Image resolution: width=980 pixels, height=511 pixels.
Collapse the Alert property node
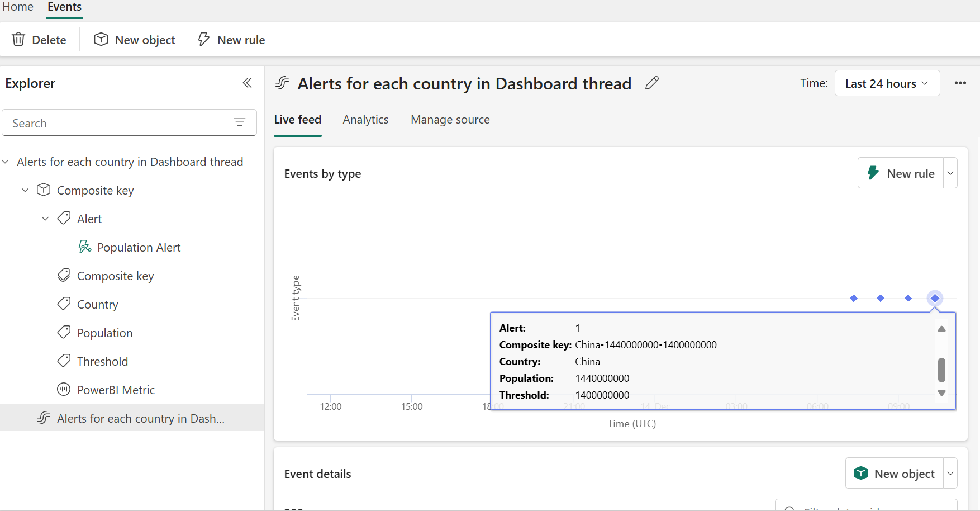(x=45, y=219)
